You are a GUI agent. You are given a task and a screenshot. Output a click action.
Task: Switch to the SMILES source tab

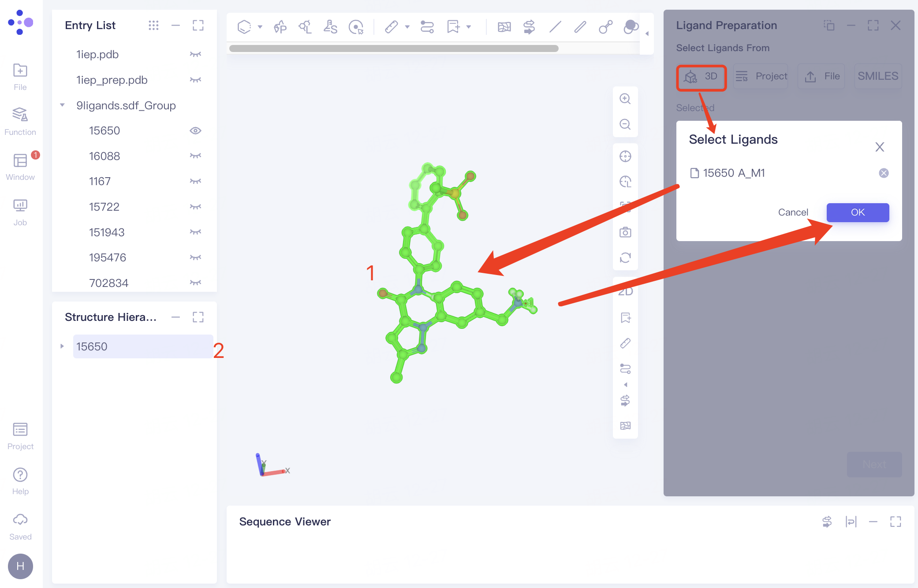pyautogui.click(x=877, y=76)
